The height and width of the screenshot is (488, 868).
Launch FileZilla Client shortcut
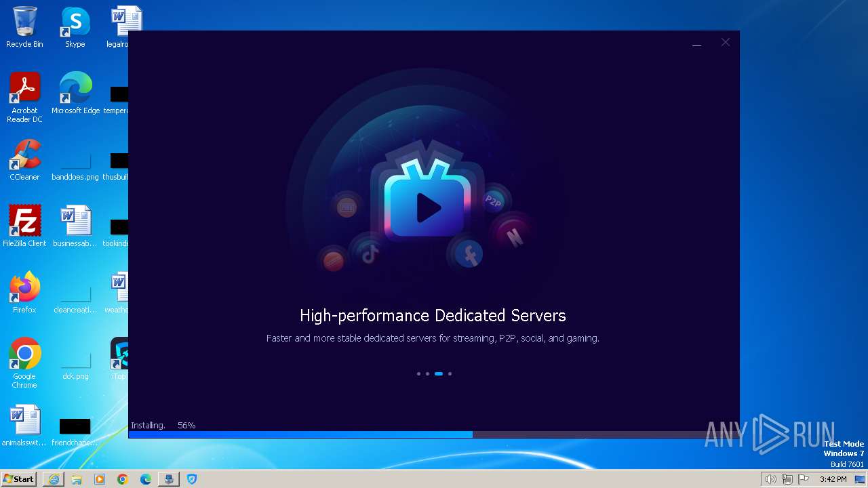[x=24, y=226]
